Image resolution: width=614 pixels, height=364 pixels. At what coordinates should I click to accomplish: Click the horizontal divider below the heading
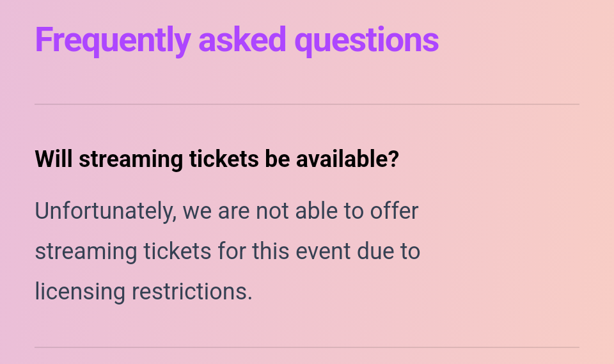pos(307,104)
